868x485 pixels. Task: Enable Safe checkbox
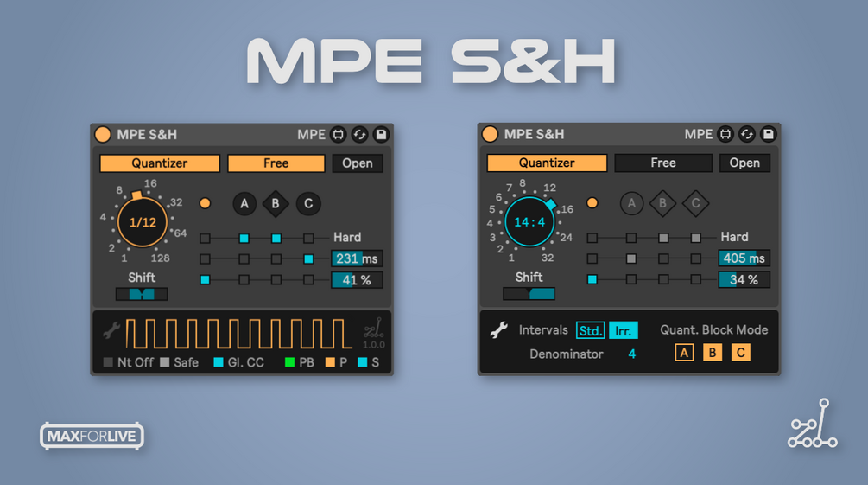165,362
